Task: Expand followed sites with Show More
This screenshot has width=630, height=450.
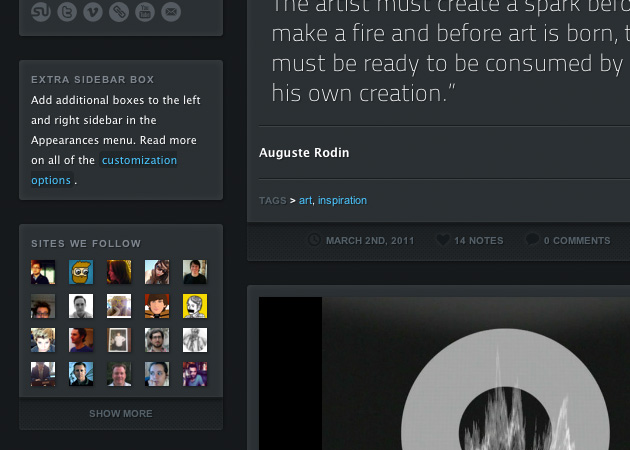Action: coord(121,413)
